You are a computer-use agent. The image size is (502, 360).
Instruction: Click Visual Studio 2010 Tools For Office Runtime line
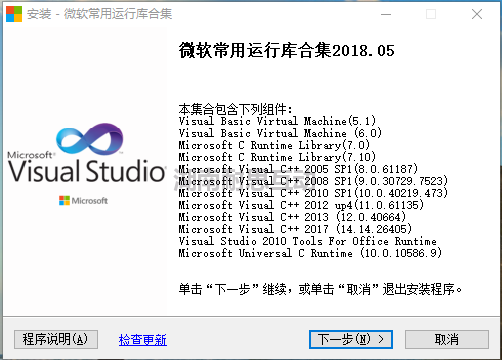307,241
